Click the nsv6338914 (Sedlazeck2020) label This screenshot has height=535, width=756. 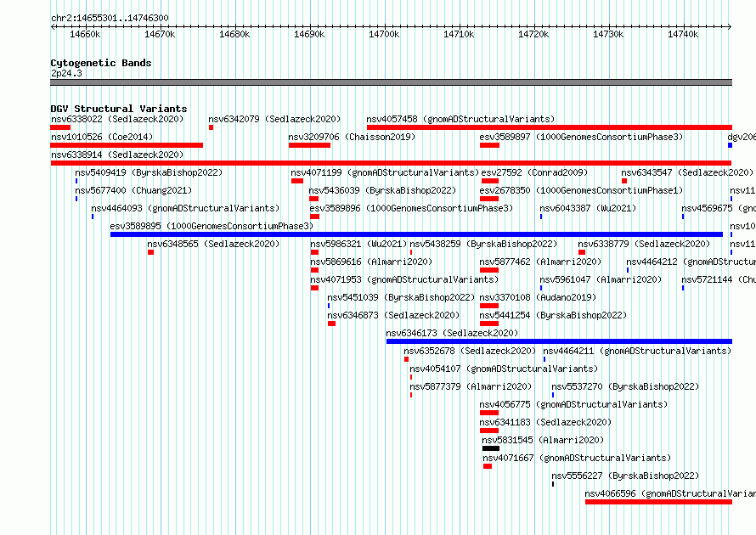point(117,155)
